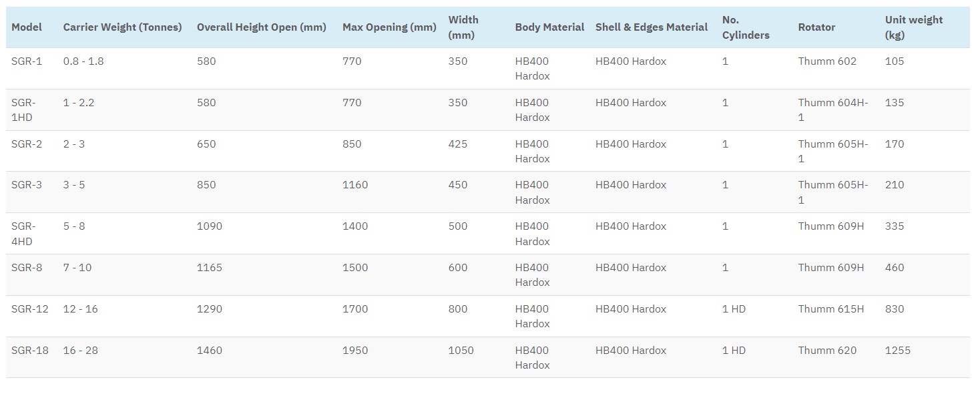This screenshot has height=400, width=980.
Task: Click the 16 - 28 carrier weight cell
Action: 80,351
